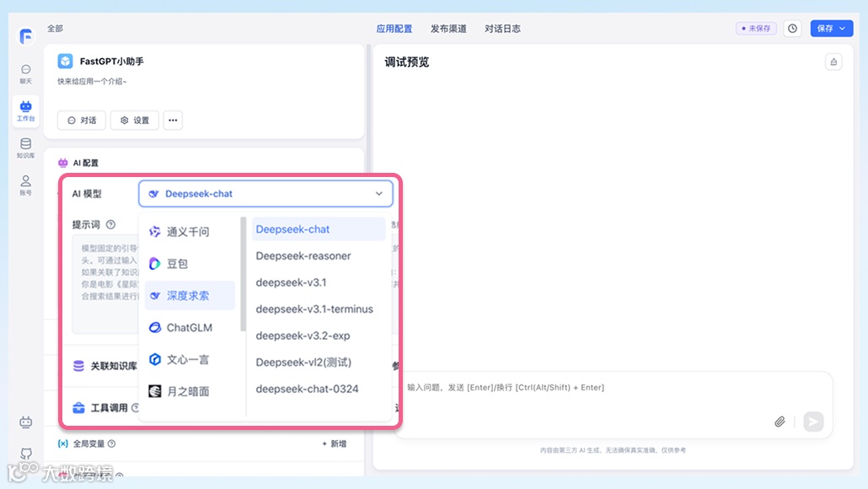Open the 工作台 workbench in the sidebar
This screenshot has height=489, width=868.
coord(25,110)
